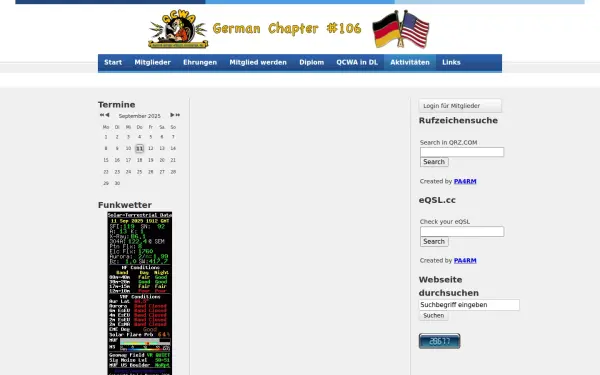
Task: Open the Aktivitäten menu item
Action: click(410, 62)
